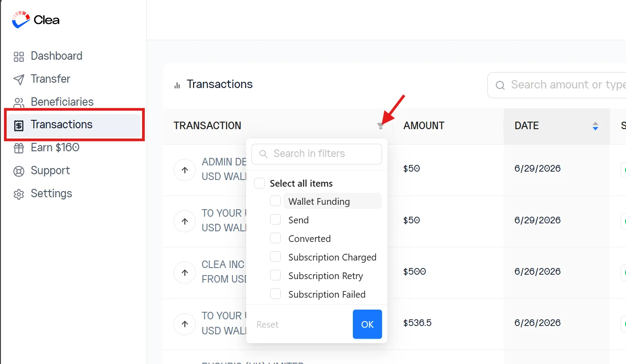Tick the Select all items checkbox
626x364 pixels.
pyautogui.click(x=259, y=183)
